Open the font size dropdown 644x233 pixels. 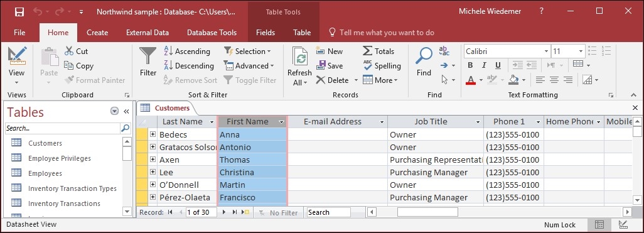(x=581, y=51)
